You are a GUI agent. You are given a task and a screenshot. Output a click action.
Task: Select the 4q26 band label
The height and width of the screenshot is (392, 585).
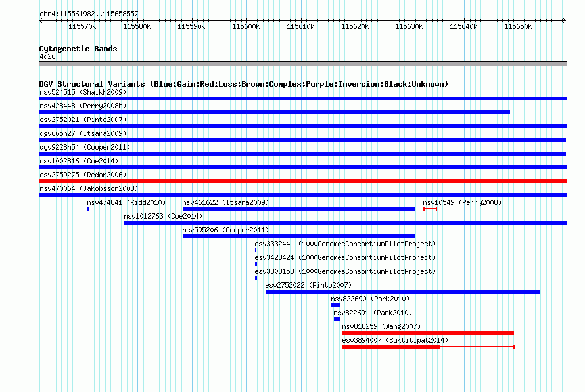tap(47, 56)
